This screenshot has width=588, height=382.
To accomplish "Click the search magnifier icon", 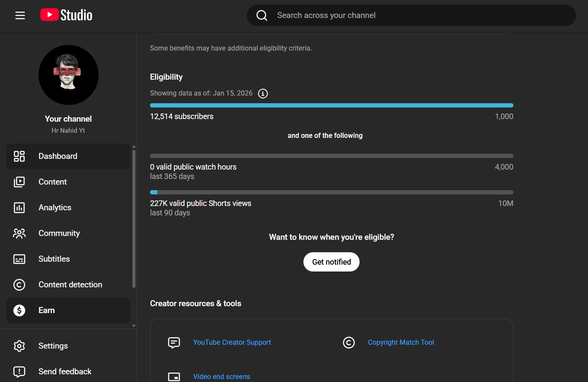I will click(262, 15).
